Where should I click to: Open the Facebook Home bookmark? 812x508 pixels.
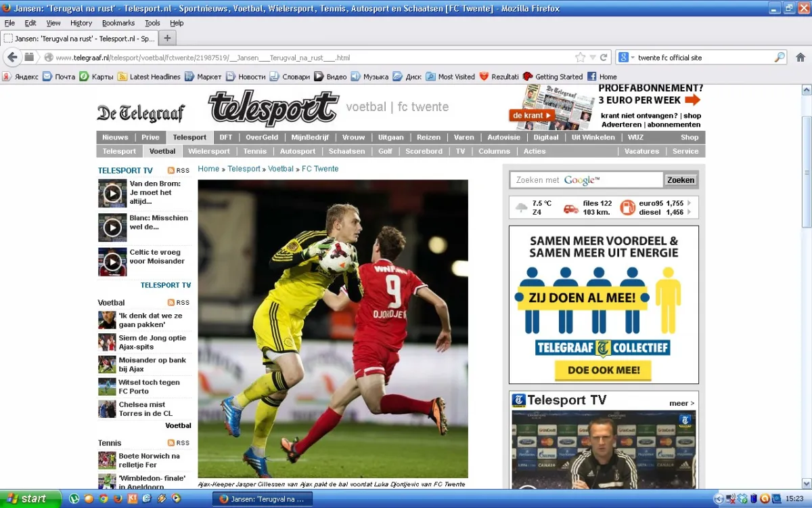click(602, 77)
